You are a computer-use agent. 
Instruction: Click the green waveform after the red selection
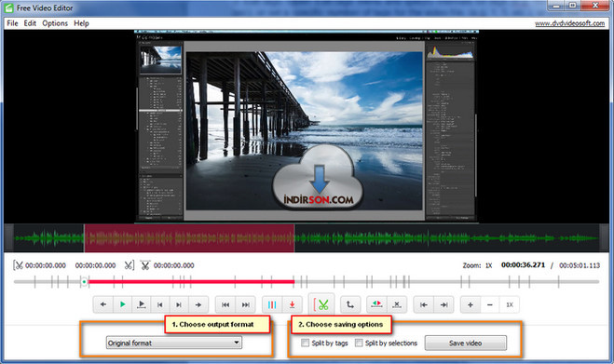pyautogui.click(x=446, y=238)
